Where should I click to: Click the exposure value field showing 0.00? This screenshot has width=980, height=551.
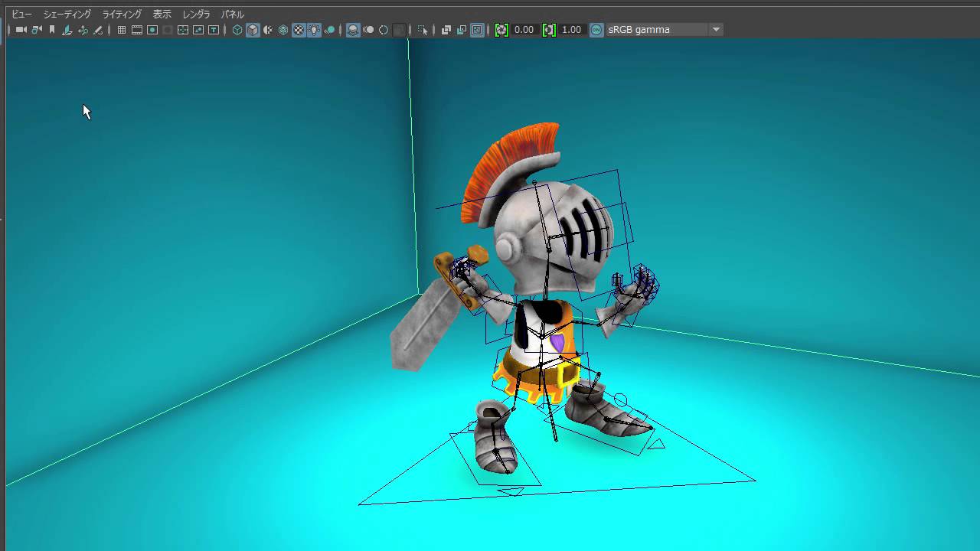click(523, 30)
